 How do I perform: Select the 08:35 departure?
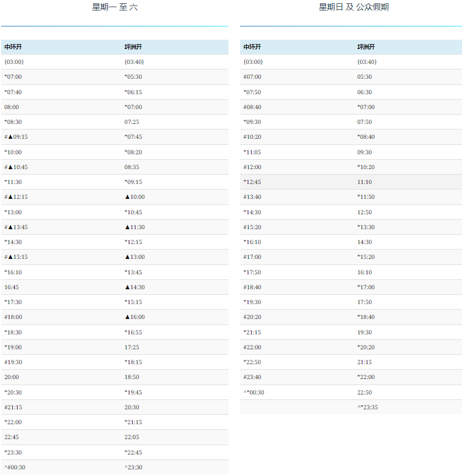tap(132, 167)
